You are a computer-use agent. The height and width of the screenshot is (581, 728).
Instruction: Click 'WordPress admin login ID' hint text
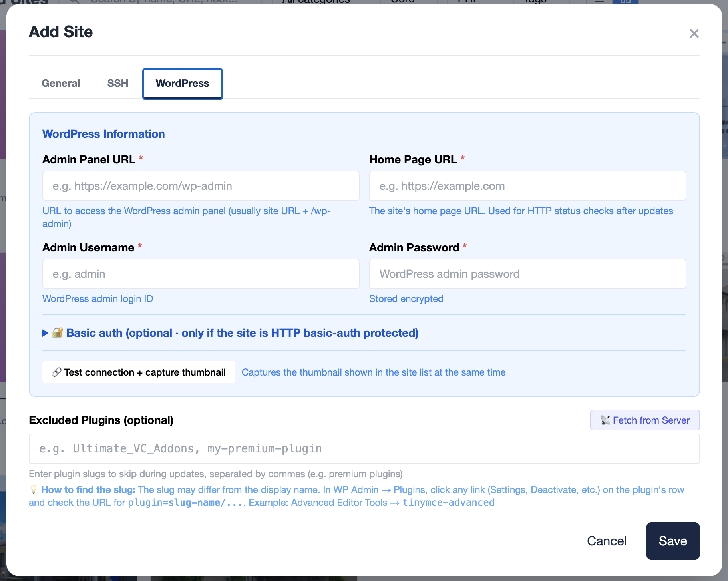98,299
